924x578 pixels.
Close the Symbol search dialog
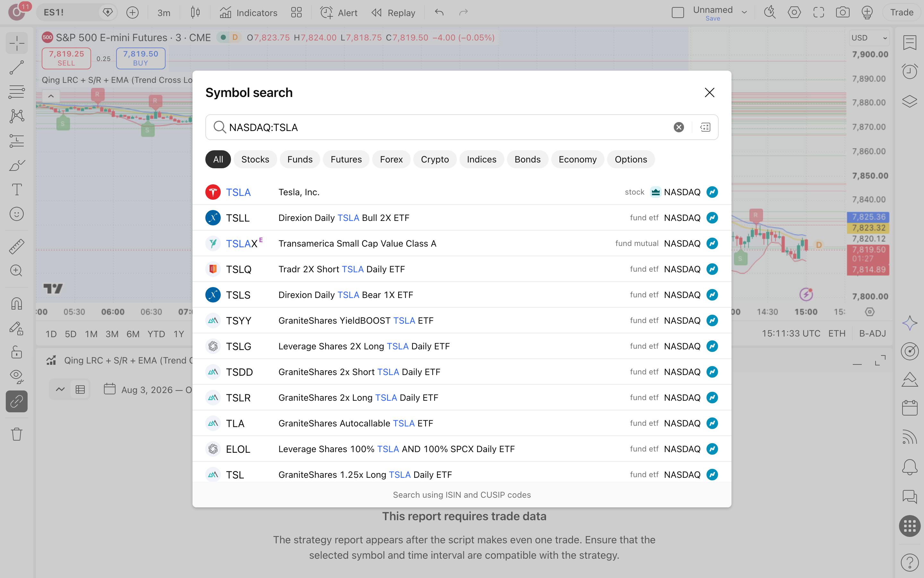[709, 92]
